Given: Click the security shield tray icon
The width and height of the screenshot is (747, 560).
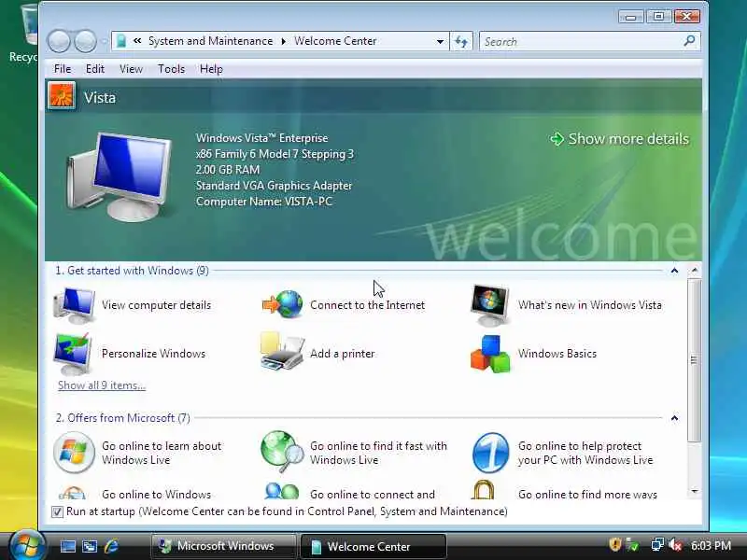Looking at the screenshot, I should click(615, 544).
